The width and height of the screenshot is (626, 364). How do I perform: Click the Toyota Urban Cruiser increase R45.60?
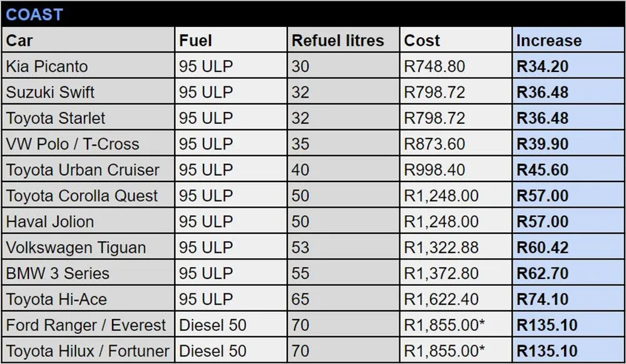(x=542, y=170)
